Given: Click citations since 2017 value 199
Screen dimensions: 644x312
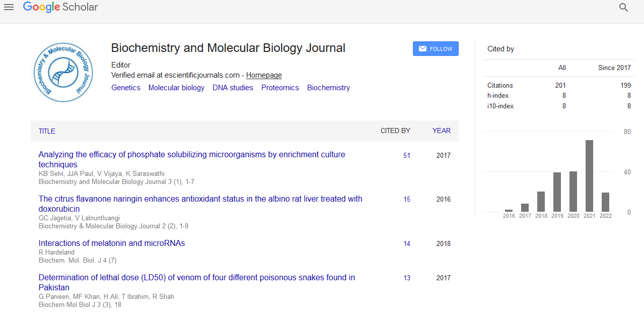Looking at the screenshot, I should [625, 86].
